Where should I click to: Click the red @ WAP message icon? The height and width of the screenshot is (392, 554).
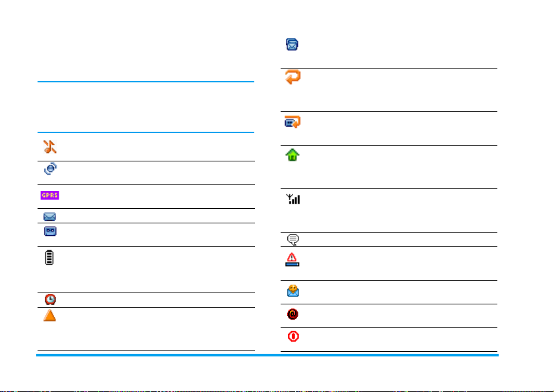292,314
